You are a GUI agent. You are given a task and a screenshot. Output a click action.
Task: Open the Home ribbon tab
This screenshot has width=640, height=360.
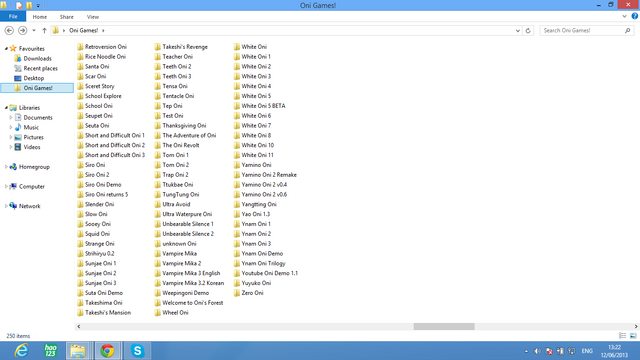(40, 17)
